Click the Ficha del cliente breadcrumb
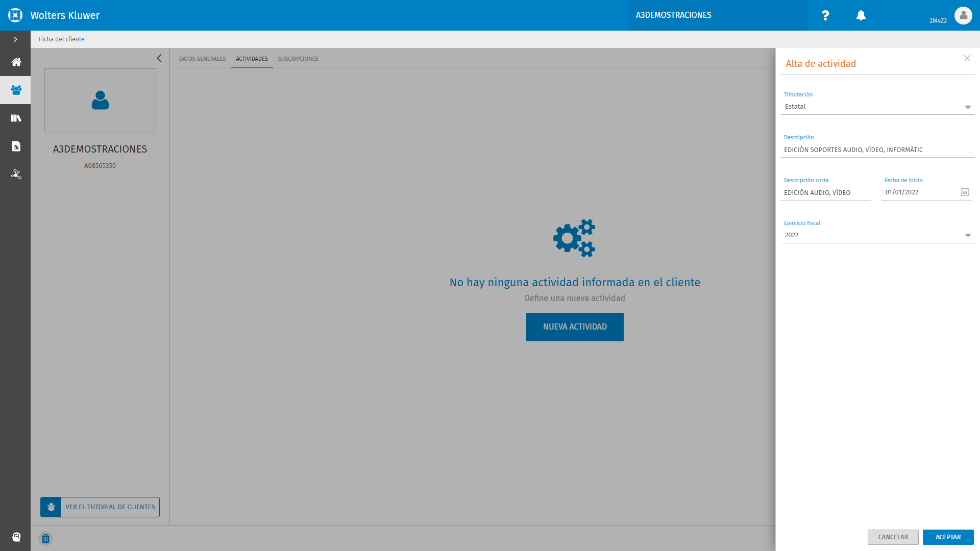This screenshot has height=551, width=980. tap(62, 39)
